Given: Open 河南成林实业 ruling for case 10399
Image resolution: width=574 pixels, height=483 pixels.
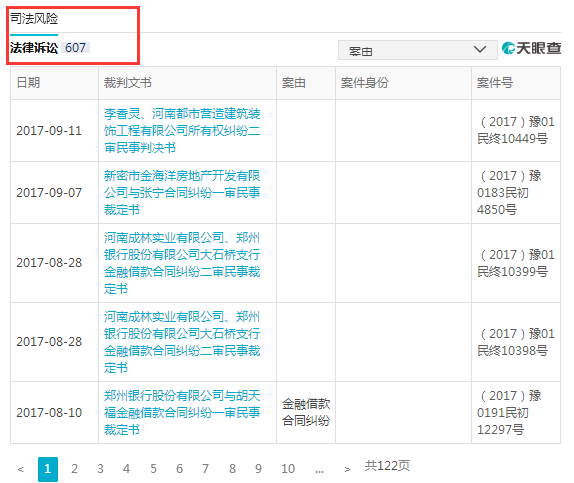Looking at the screenshot, I should coord(182,263).
